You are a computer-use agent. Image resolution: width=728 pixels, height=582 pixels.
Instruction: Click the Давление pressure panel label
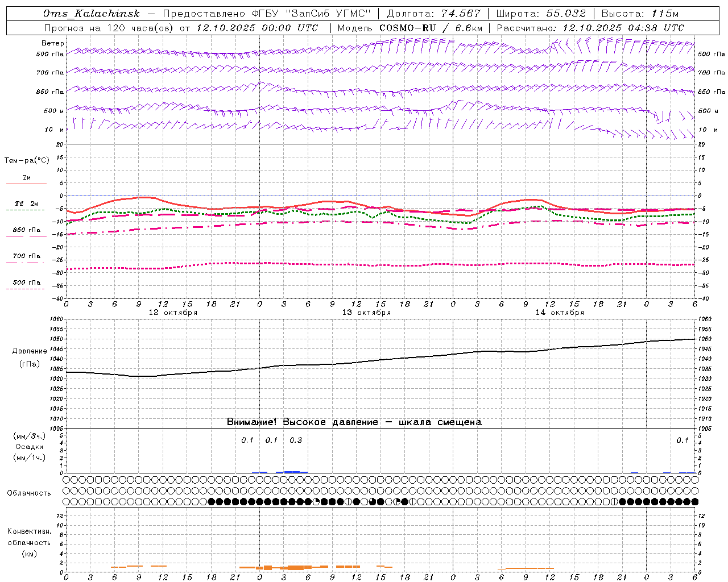tap(30, 351)
